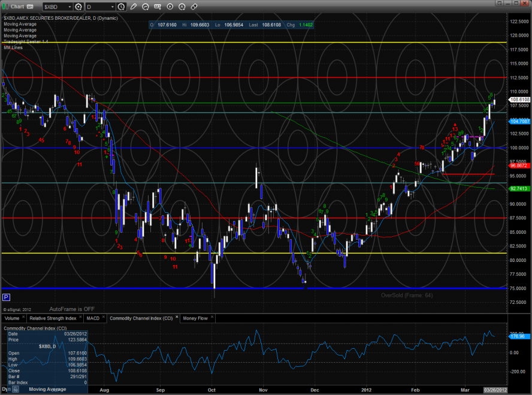Expand the D interval dropdown
The width and height of the screenshot is (532, 395).
(x=111, y=7)
